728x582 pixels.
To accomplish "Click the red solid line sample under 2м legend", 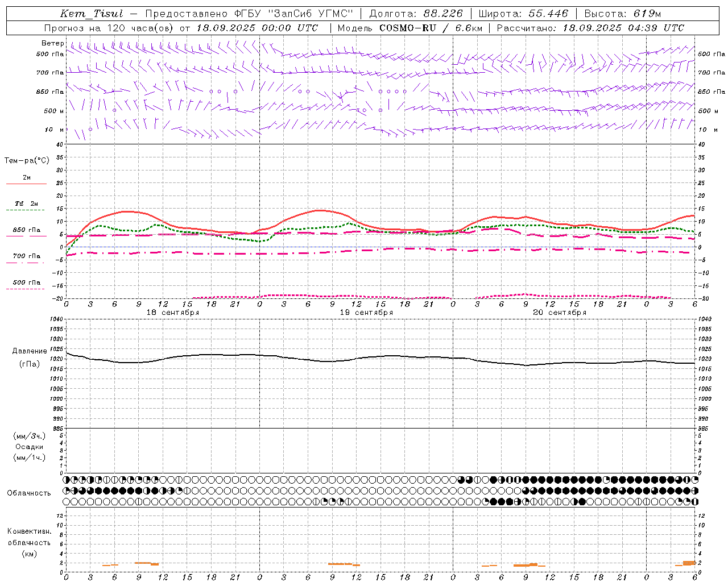I will pos(26,184).
